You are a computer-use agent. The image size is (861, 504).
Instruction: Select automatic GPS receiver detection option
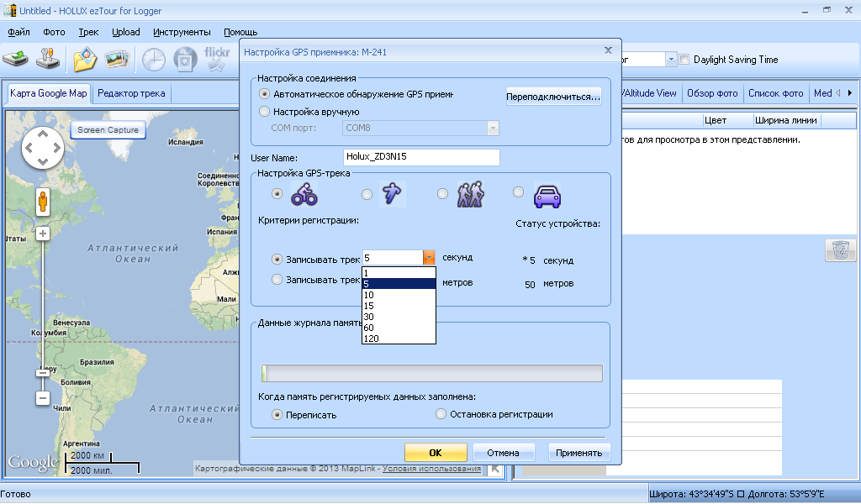click(265, 94)
